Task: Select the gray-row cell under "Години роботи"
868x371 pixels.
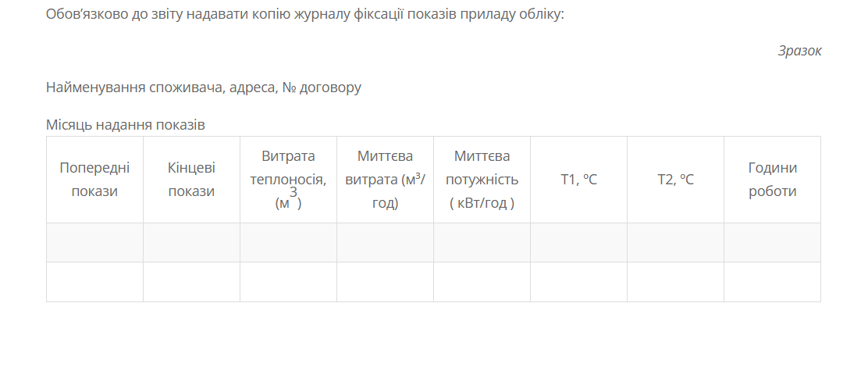Action: [x=772, y=242]
